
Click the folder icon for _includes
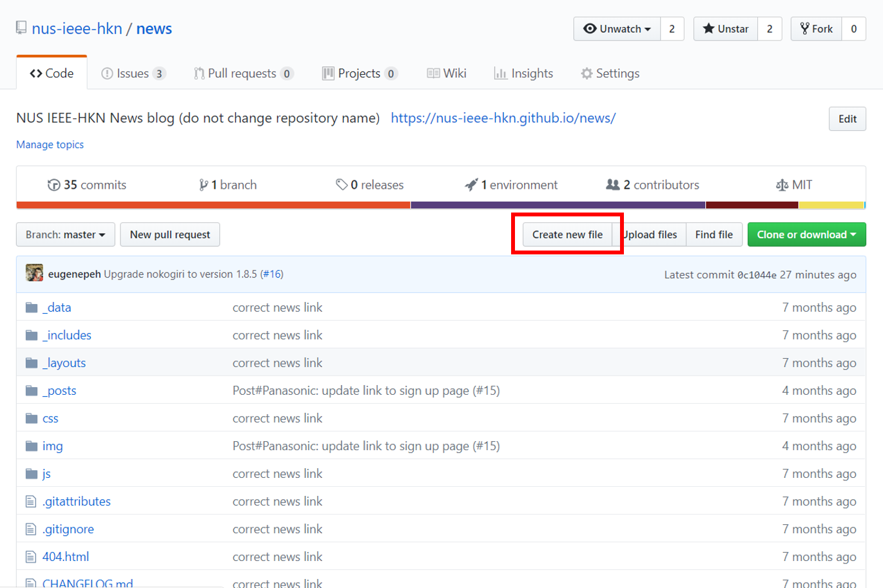coord(32,335)
